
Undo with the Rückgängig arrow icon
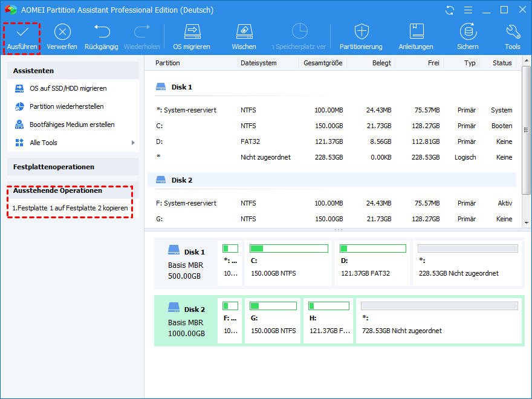[x=102, y=31]
